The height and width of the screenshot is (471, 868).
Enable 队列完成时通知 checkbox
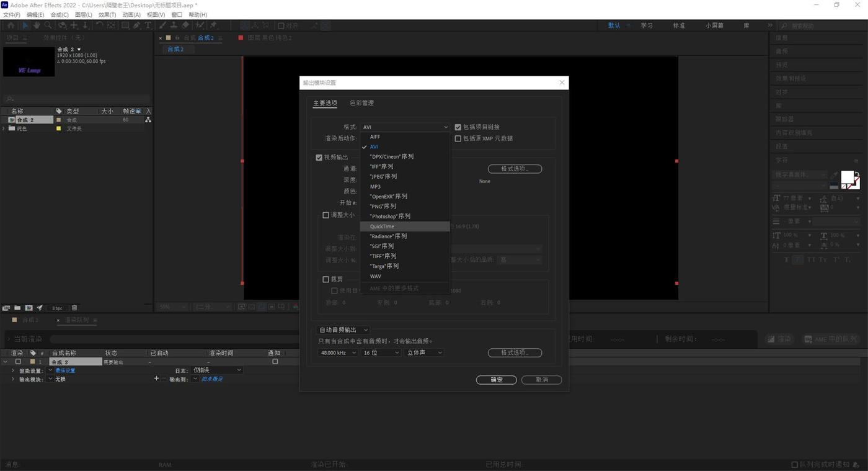[x=795, y=464]
